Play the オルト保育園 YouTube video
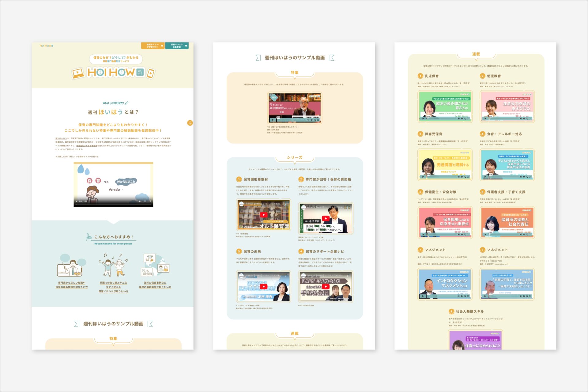This screenshot has width=588, height=392. tap(263, 215)
